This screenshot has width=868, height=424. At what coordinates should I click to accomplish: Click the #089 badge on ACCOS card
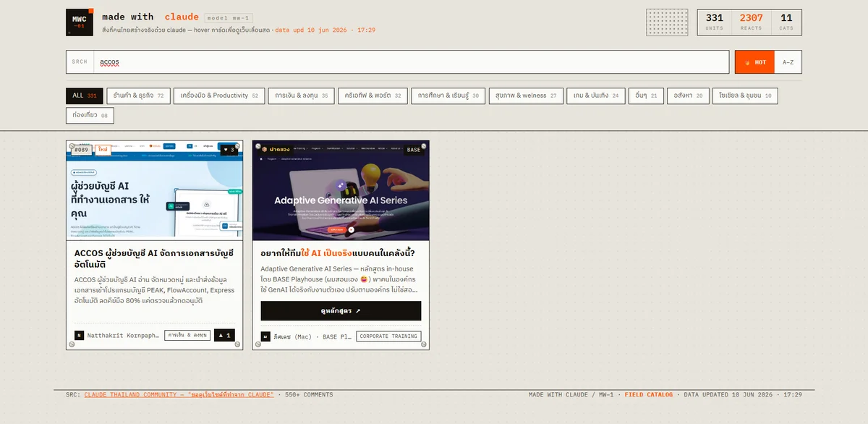(x=82, y=150)
